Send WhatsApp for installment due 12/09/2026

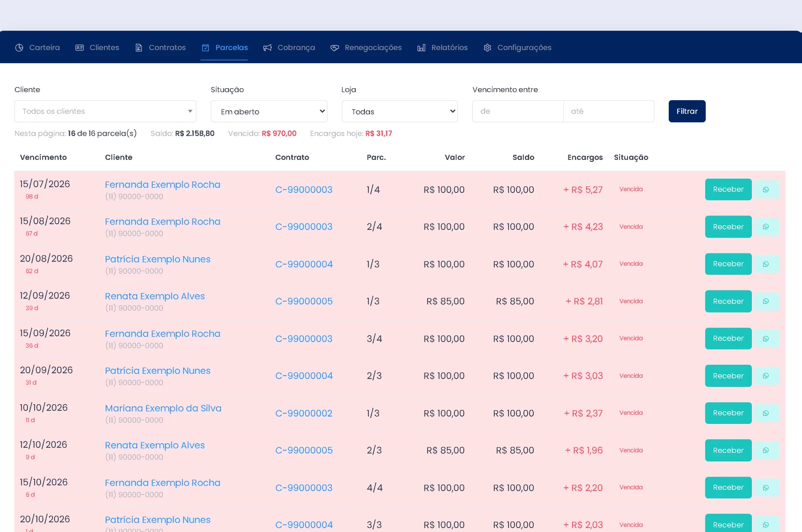[766, 301]
